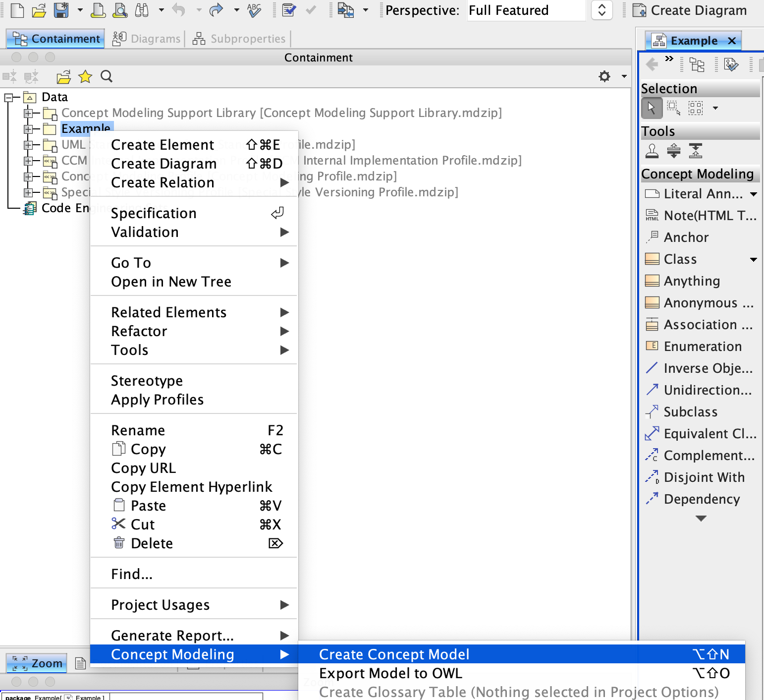Image resolution: width=764 pixels, height=700 pixels.
Task: Collapse the Data root tree node
Action: point(9,97)
